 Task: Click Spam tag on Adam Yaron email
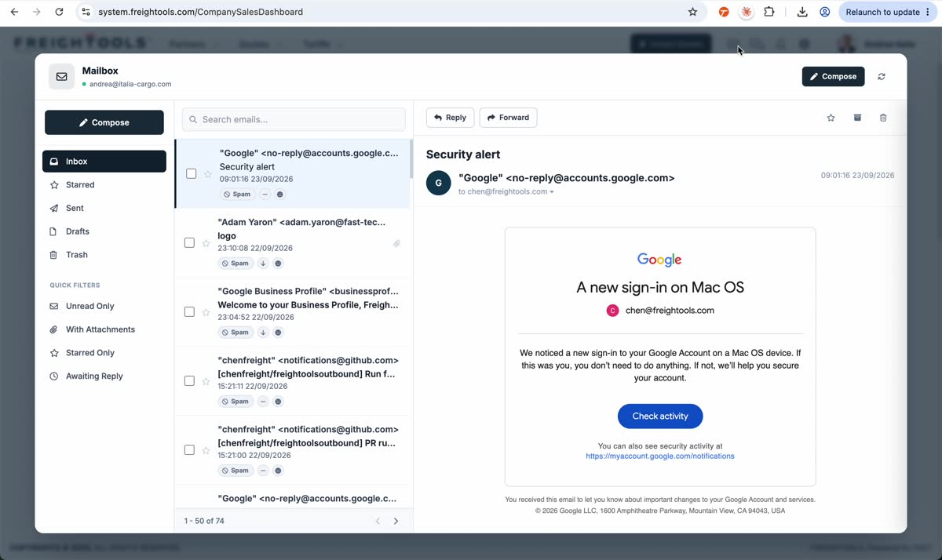[x=235, y=264]
